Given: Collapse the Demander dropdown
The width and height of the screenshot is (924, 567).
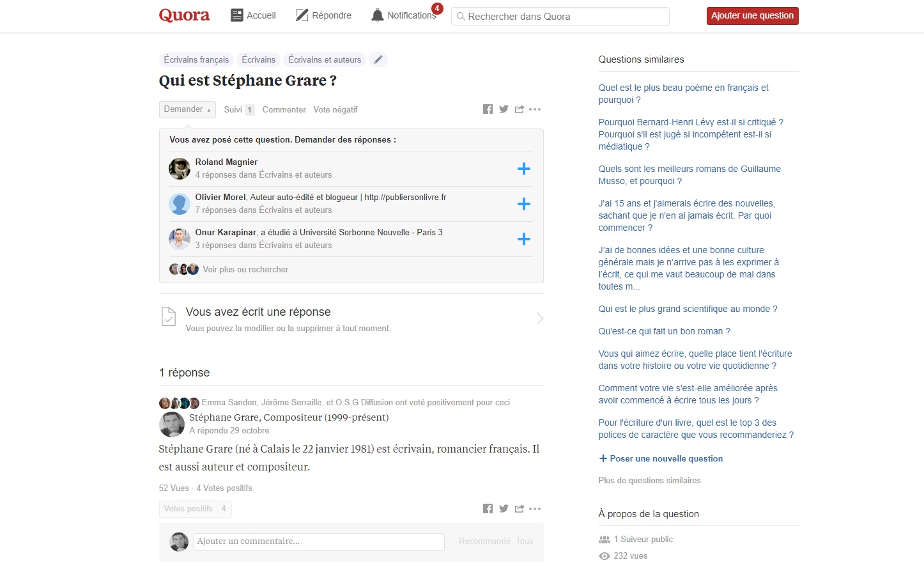Looking at the screenshot, I should coord(187,109).
